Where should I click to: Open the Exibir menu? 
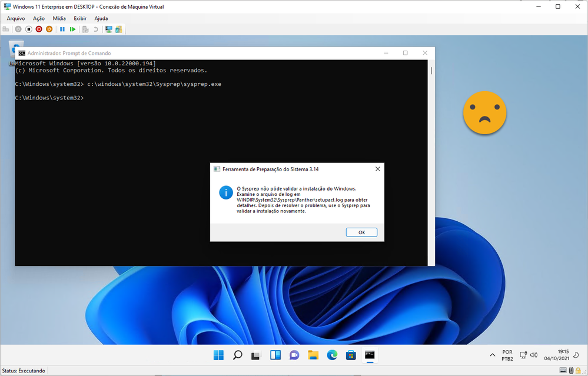(80, 18)
